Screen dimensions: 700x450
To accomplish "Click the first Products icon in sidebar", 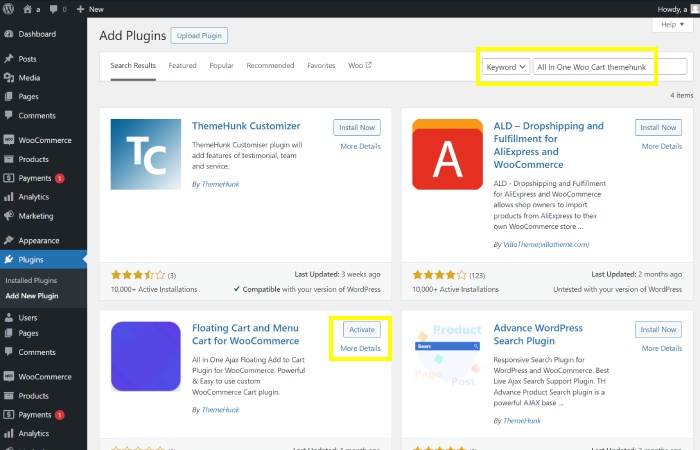I will [8, 159].
